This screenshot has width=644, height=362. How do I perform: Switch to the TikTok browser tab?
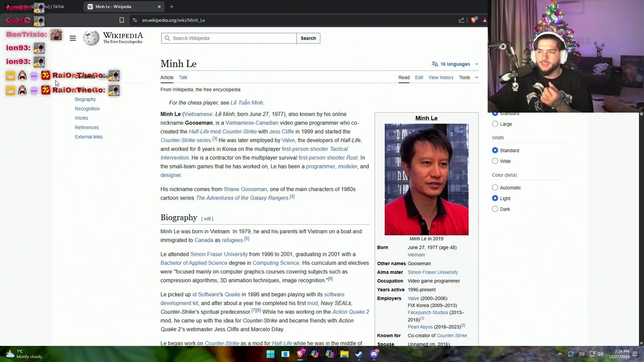click(x=40, y=7)
